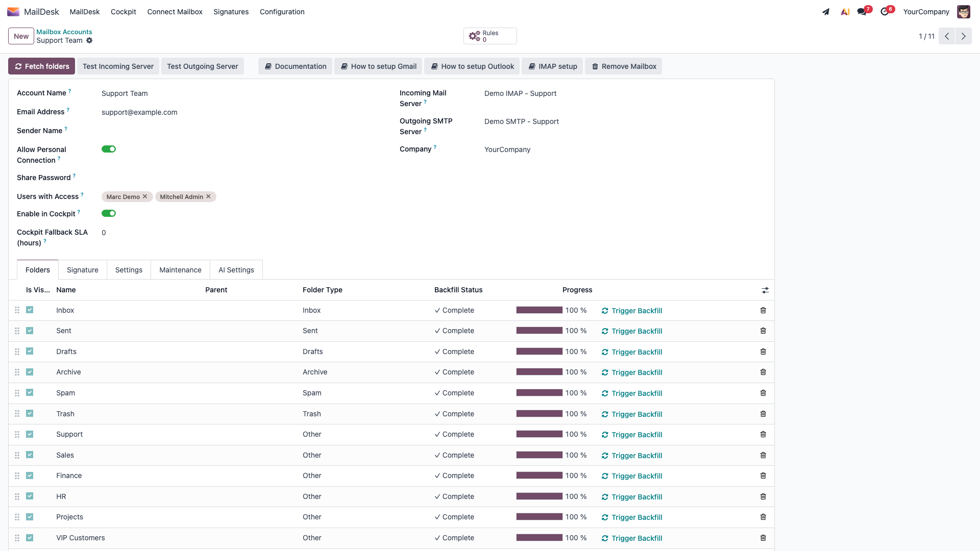Open the Connect Mailbox menu
980x551 pixels.
click(x=175, y=12)
